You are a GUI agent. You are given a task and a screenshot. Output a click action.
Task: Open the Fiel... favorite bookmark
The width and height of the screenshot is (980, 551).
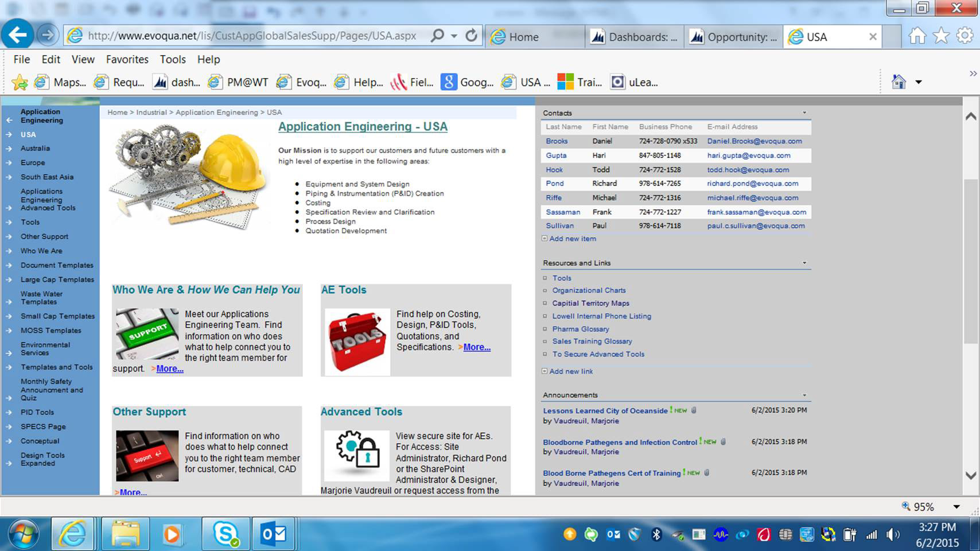point(412,83)
